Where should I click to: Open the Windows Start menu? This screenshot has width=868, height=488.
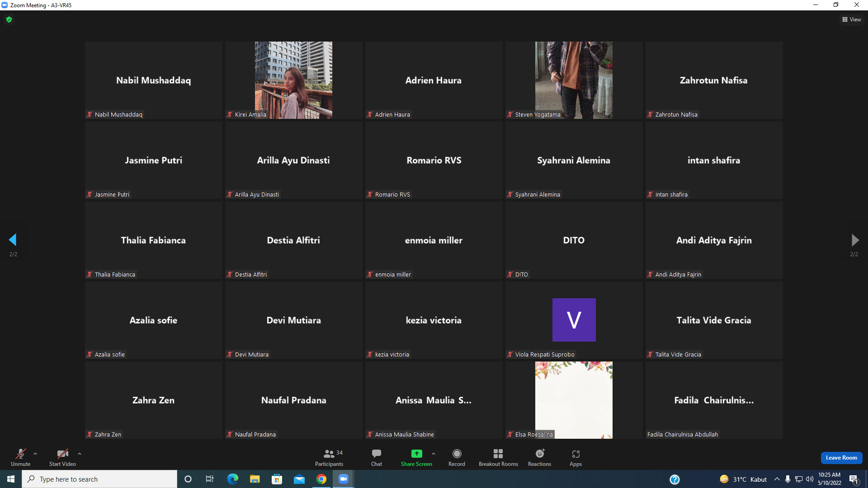point(11,479)
